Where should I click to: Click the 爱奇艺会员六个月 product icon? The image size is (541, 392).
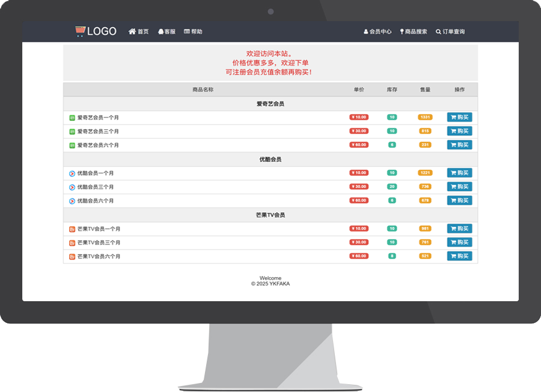[72, 145]
